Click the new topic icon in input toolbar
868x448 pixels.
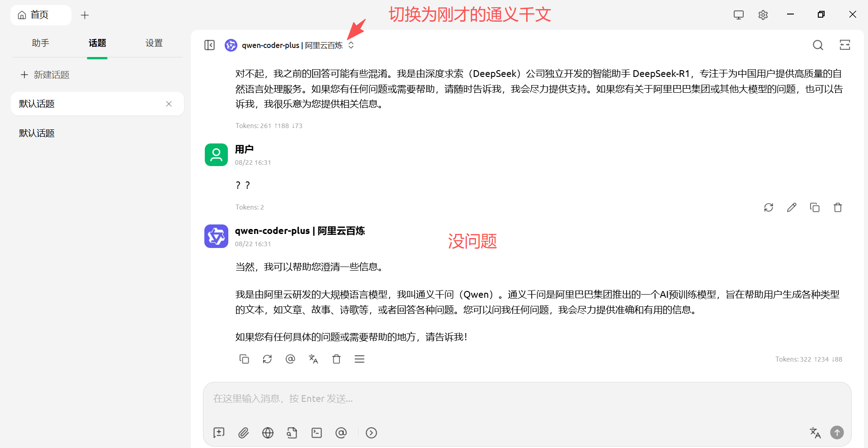pyautogui.click(x=219, y=433)
